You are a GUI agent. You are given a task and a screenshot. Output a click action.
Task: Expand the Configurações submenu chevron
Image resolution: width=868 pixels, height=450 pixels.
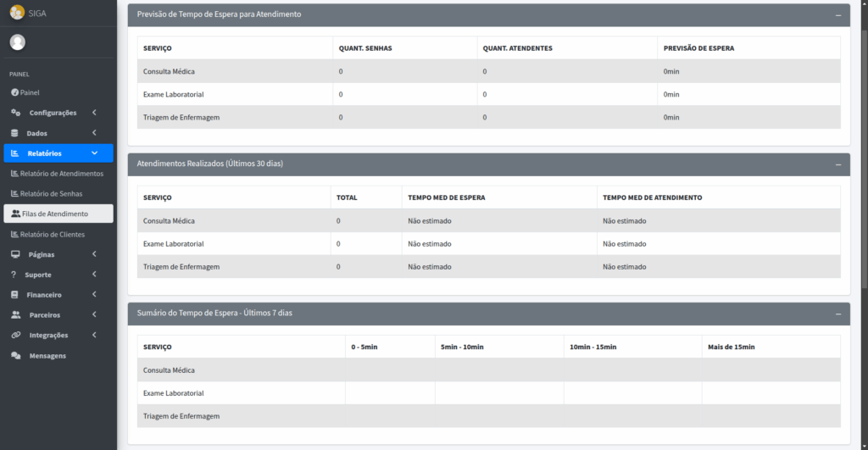pyautogui.click(x=94, y=113)
